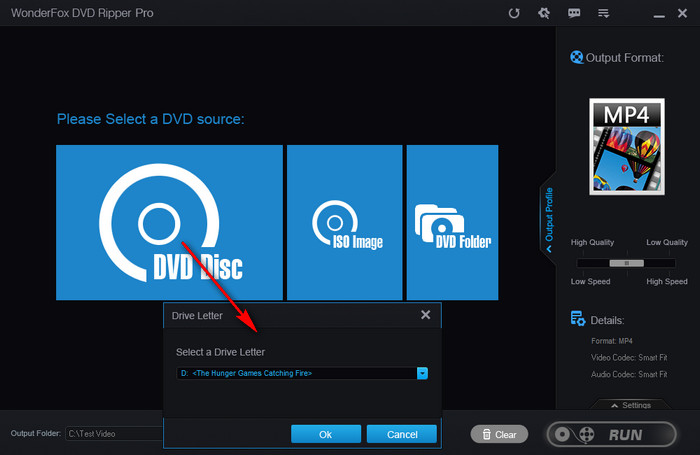The image size is (700, 455).
Task: Click the 'High Quality' slider label
Action: 592,242
